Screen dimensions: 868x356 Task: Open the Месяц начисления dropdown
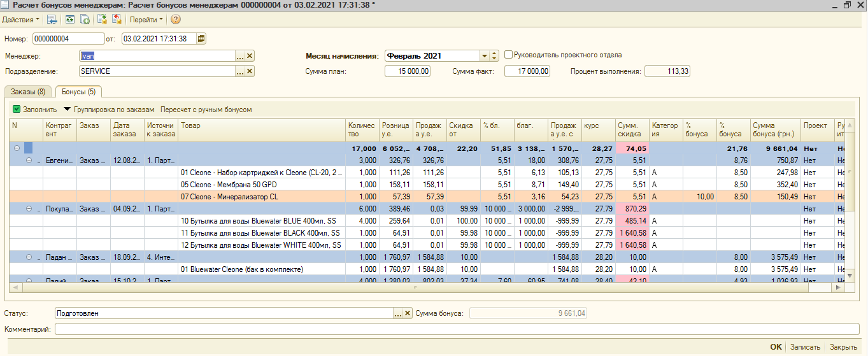[485, 56]
